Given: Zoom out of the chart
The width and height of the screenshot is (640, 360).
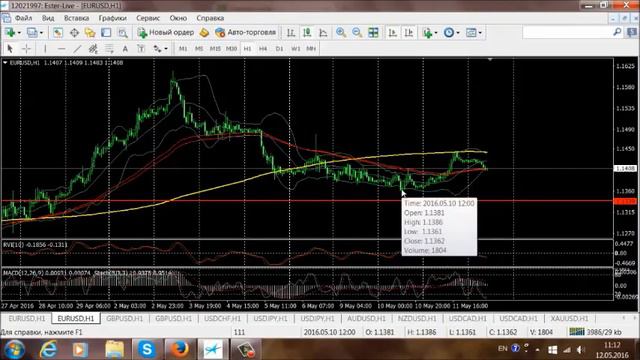Looking at the screenshot, I should tap(357, 33).
